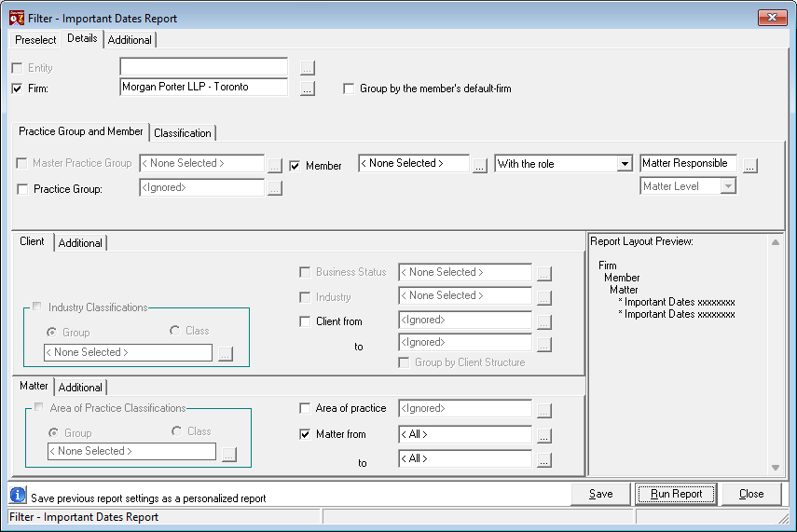797x532 pixels.
Task: Close the Filter dialog window
Action: click(x=772, y=18)
